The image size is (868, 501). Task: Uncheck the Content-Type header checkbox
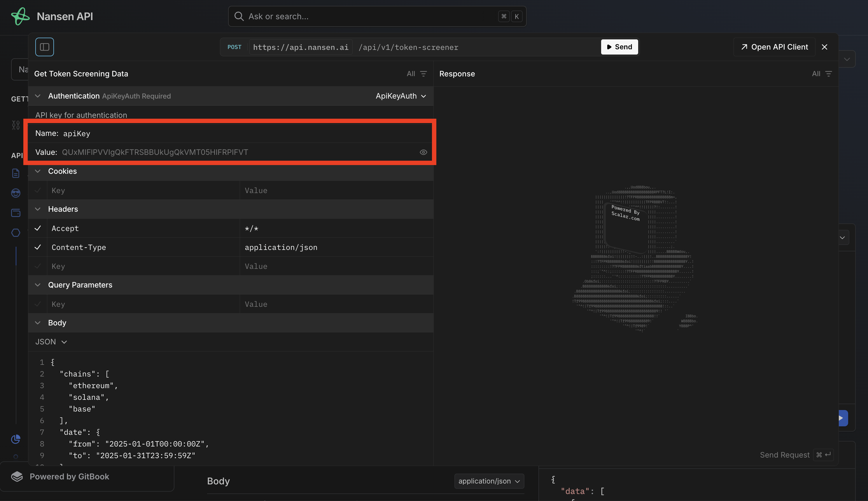pyautogui.click(x=38, y=247)
